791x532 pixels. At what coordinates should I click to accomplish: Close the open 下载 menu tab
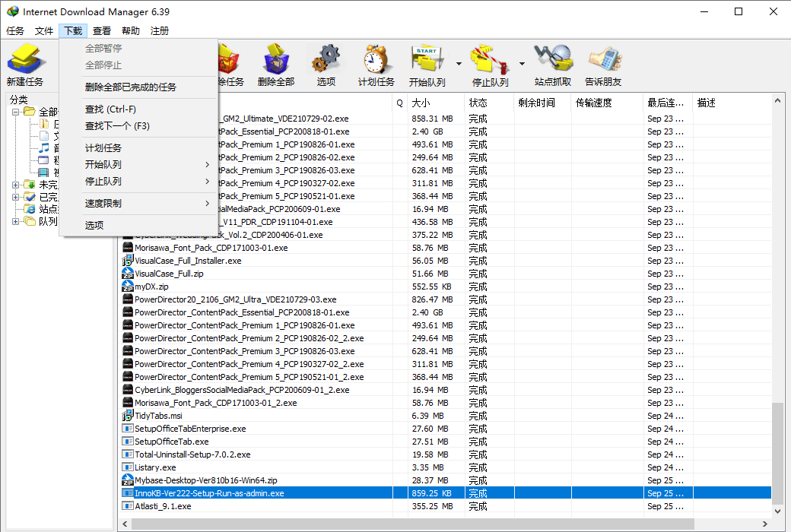pyautogui.click(x=73, y=30)
